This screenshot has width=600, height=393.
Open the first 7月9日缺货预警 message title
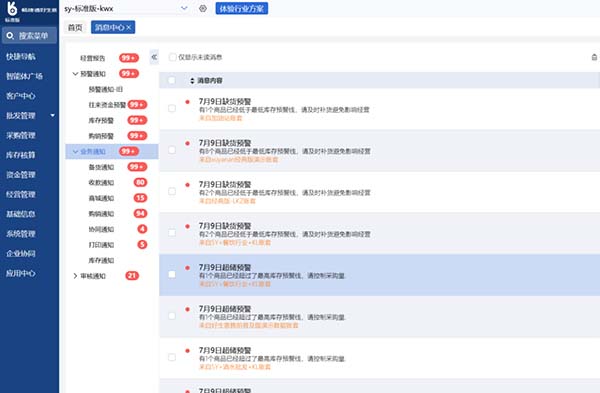(x=225, y=102)
